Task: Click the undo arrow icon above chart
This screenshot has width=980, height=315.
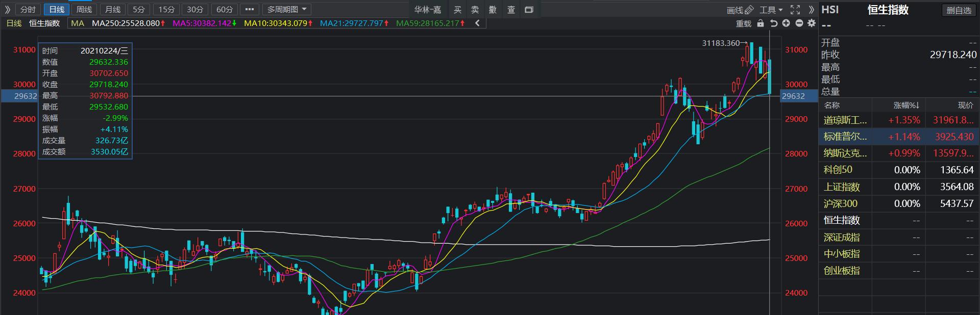Action: [x=773, y=23]
